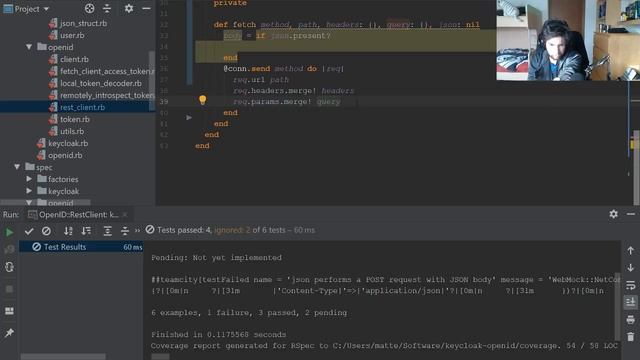Click the locate file target icon
This screenshot has width=640, height=360.
(x=89, y=8)
